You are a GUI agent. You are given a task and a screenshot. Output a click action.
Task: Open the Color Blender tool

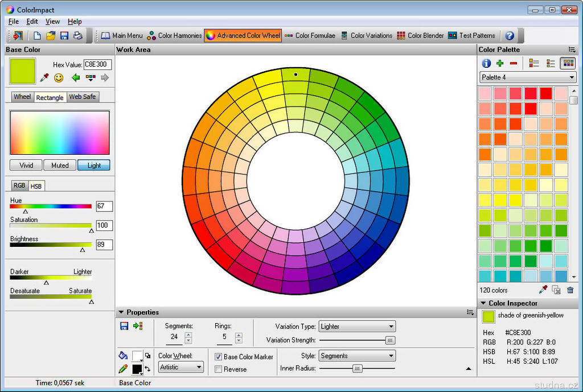coord(420,35)
